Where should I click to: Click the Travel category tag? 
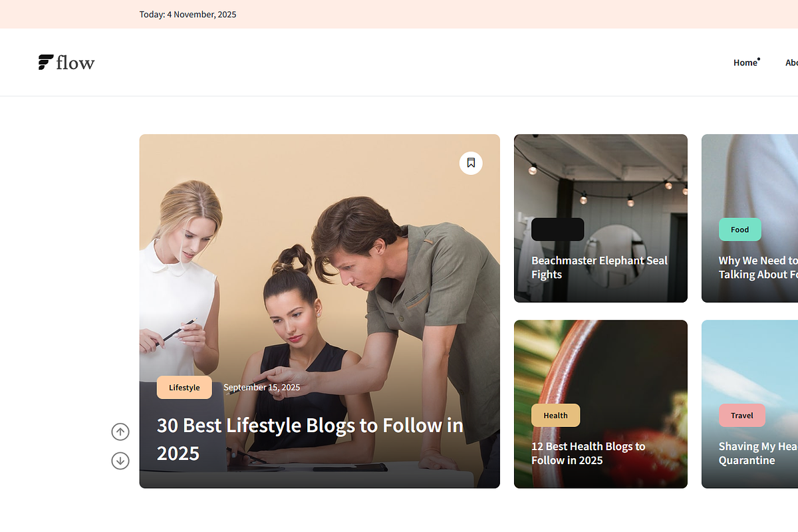(742, 416)
